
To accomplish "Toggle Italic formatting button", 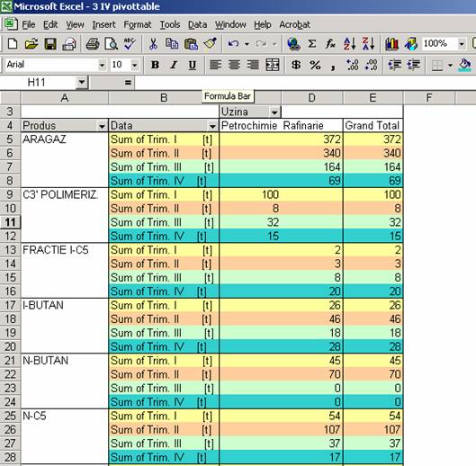I will click(x=174, y=65).
